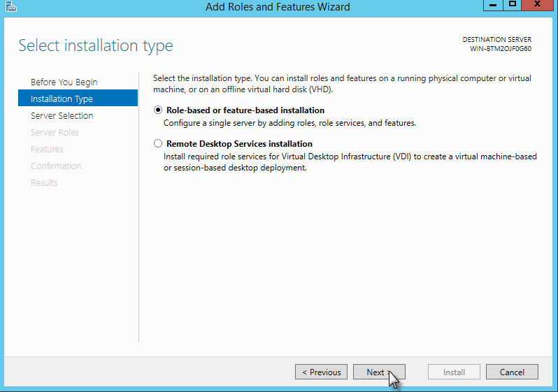Jump to the Server Selection step
558x392 pixels.
pos(62,116)
